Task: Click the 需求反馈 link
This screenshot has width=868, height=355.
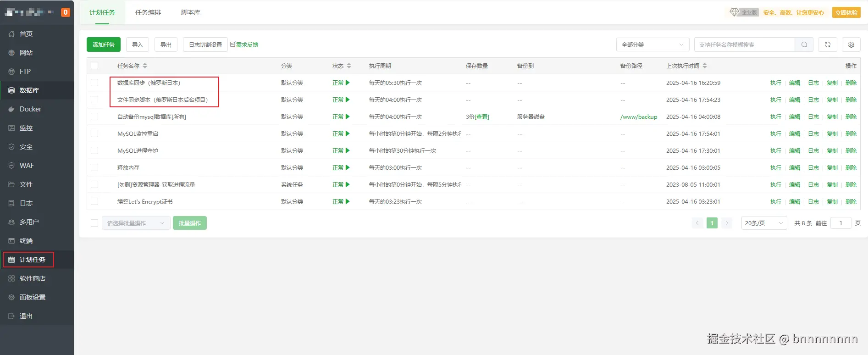Action: [x=244, y=44]
